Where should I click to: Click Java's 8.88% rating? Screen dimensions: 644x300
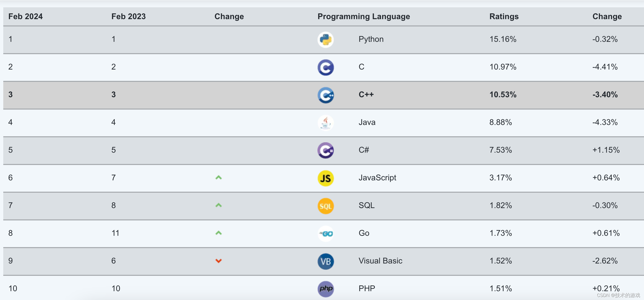coord(501,122)
